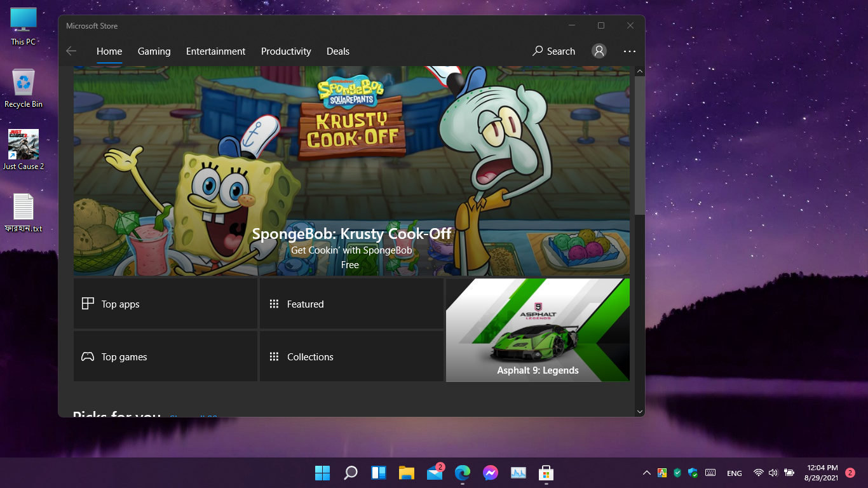
Task: Open the notifications badge showing 2
Action: tap(850, 473)
